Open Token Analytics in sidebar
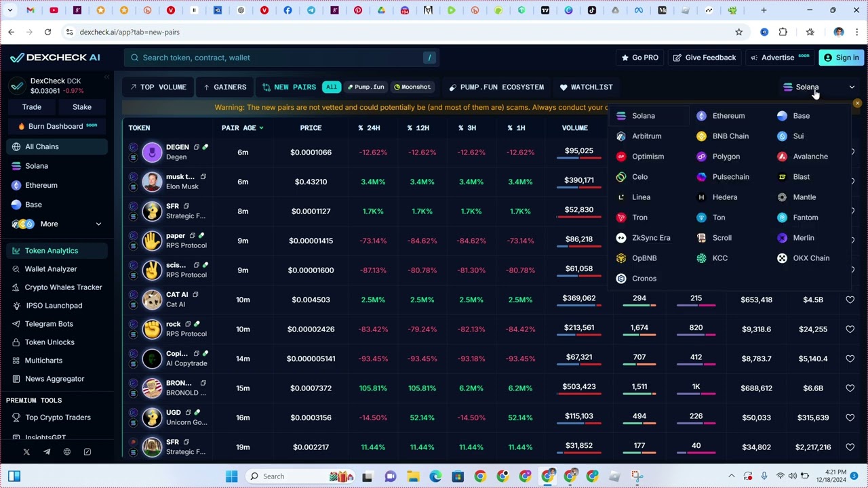868x488 pixels. click(57, 251)
